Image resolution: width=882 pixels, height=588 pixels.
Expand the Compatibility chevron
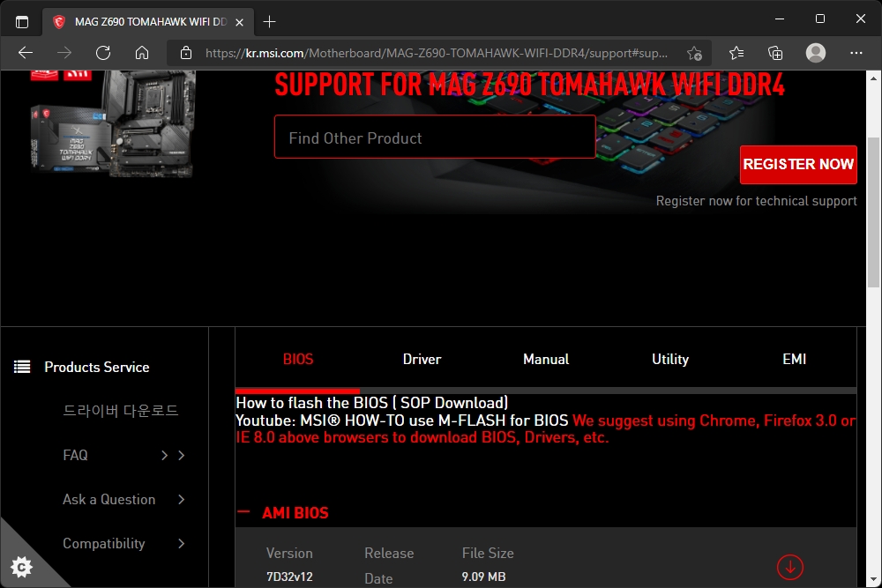(x=181, y=544)
